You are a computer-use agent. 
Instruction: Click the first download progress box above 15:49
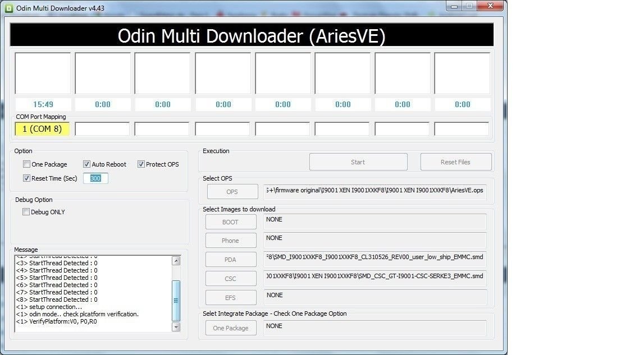43,73
